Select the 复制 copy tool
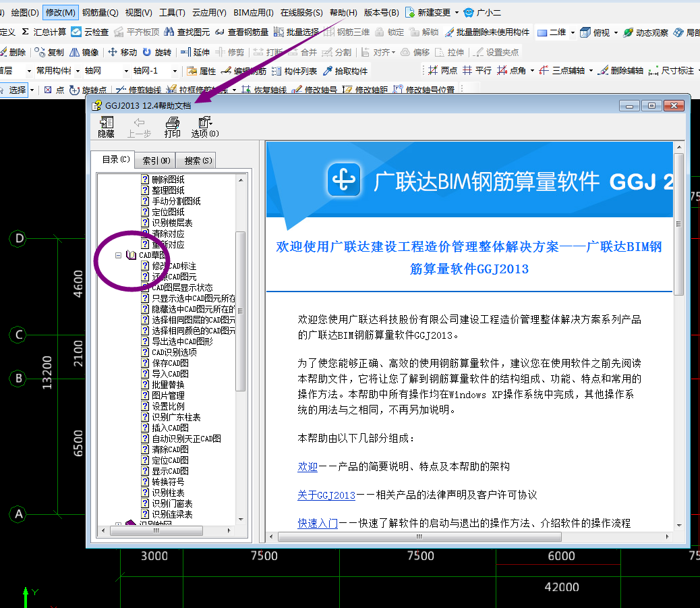 (49, 52)
